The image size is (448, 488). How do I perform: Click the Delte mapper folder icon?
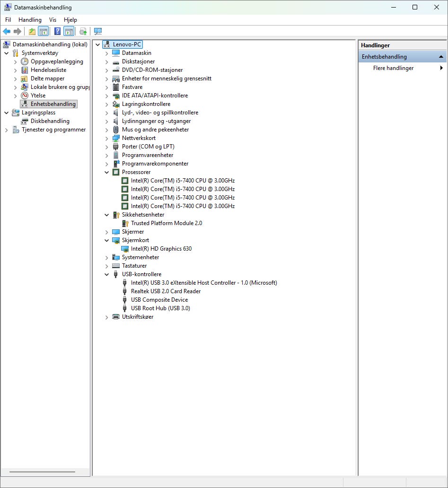pos(25,79)
